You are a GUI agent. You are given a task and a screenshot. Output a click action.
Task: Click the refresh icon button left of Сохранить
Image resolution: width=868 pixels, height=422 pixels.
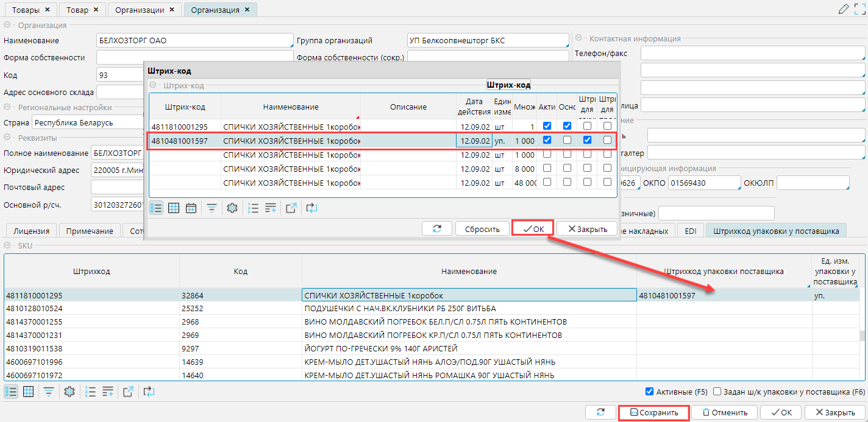click(600, 412)
